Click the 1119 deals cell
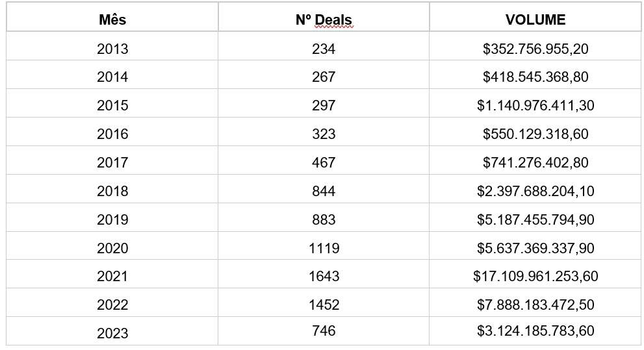644x350 pixels. (324, 248)
